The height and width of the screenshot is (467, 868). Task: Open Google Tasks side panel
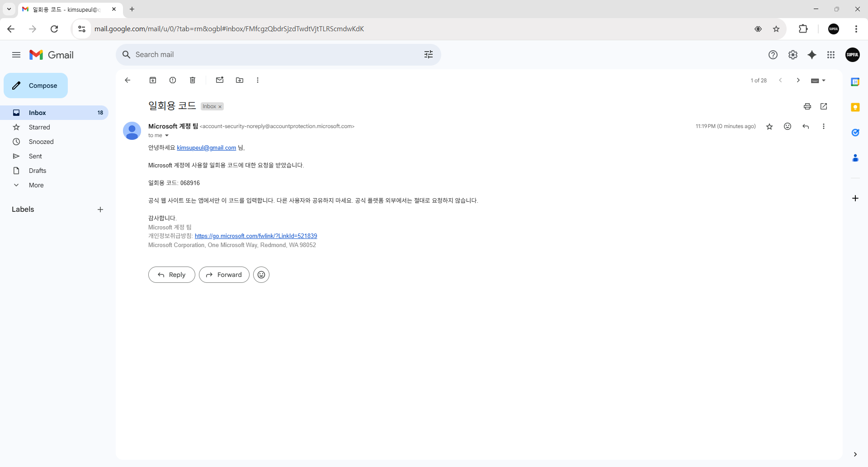click(x=855, y=133)
